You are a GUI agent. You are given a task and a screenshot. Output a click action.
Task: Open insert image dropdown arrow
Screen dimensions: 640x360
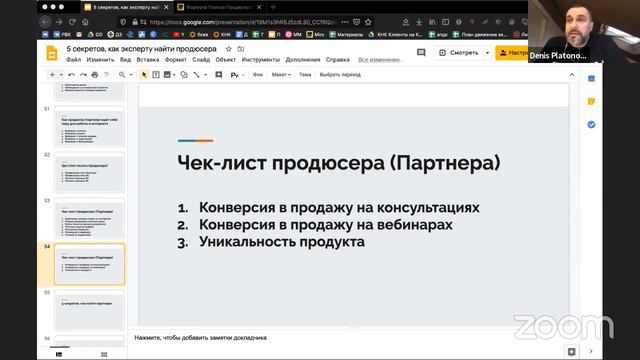174,75
